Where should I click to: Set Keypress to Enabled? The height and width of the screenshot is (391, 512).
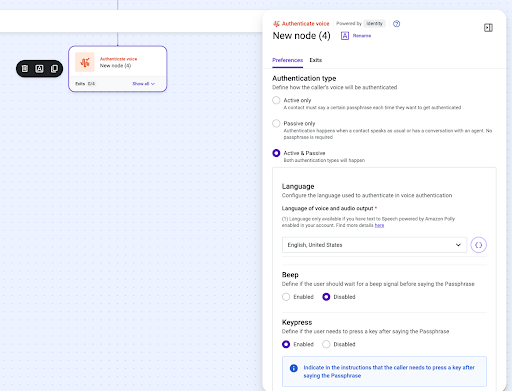click(286, 344)
